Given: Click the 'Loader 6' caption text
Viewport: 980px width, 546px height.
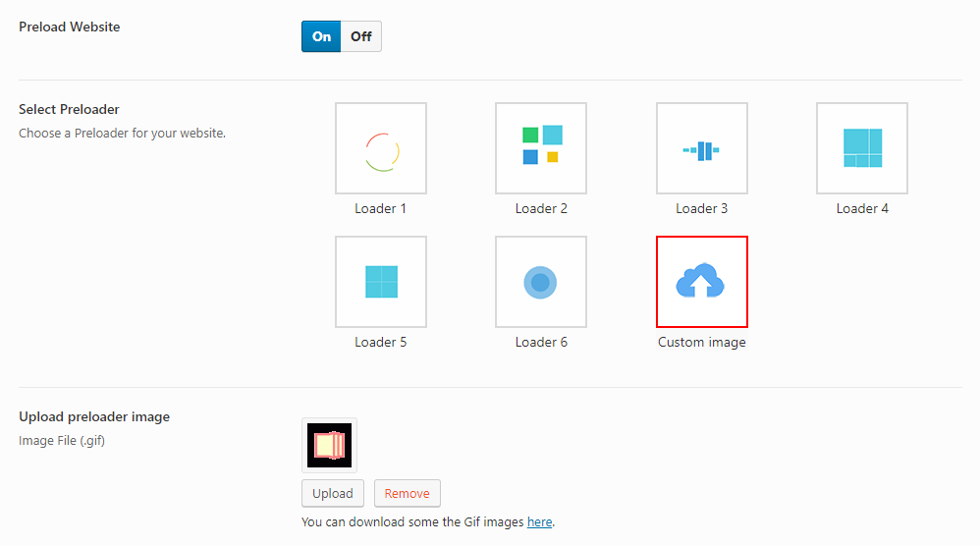Looking at the screenshot, I should tap(541, 343).
